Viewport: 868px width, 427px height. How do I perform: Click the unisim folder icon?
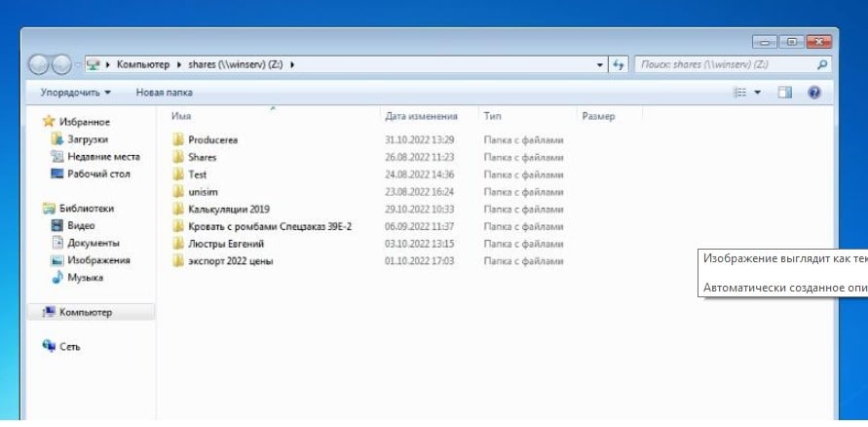pos(178,192)
